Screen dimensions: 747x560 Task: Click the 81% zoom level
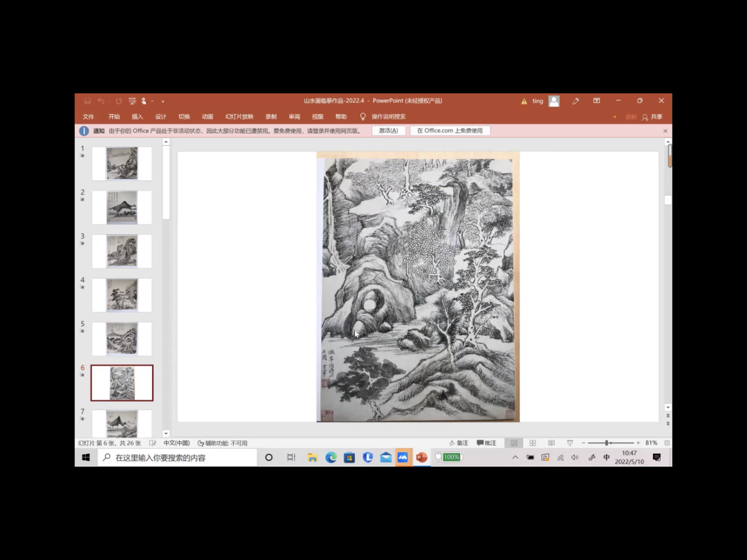tap(652, 443)
